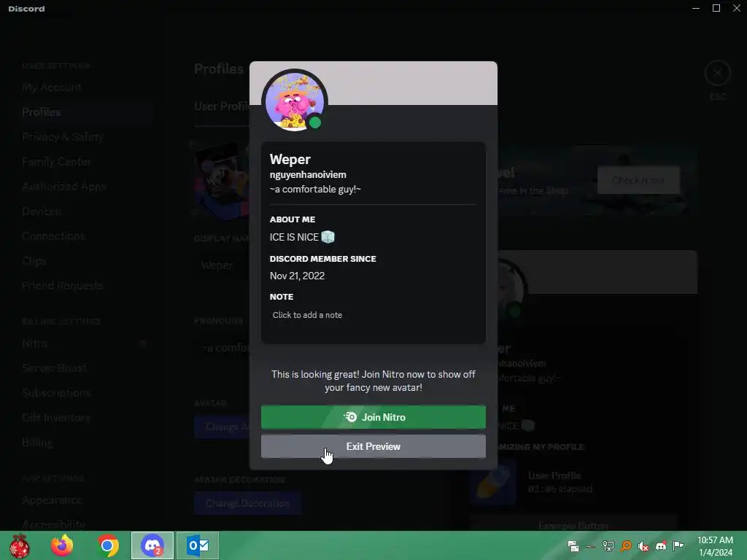Click the pencil icon beside User Profile activity

pos(493,481)
